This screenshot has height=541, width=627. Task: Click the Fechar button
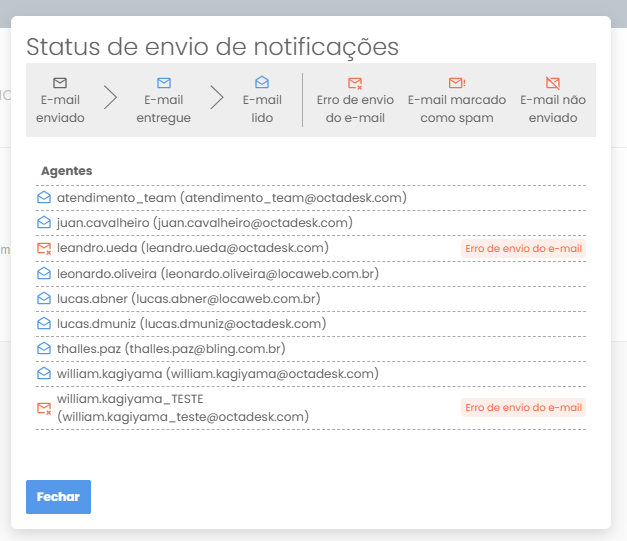pyautogui.click(x=58, y=497)
